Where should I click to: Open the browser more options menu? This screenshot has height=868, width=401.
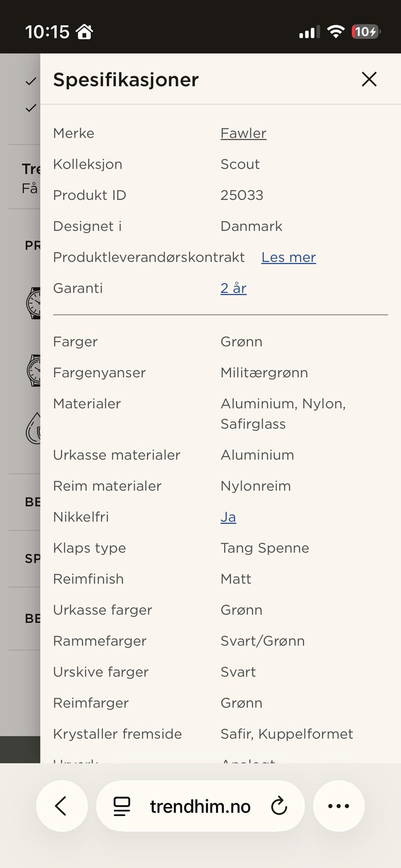coord(338,806)
